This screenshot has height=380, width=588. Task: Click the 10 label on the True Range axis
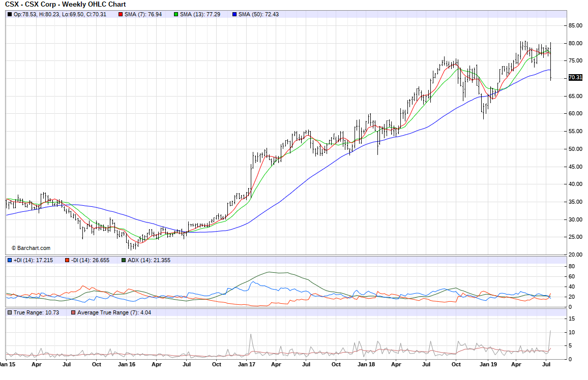tap(572, 332)
